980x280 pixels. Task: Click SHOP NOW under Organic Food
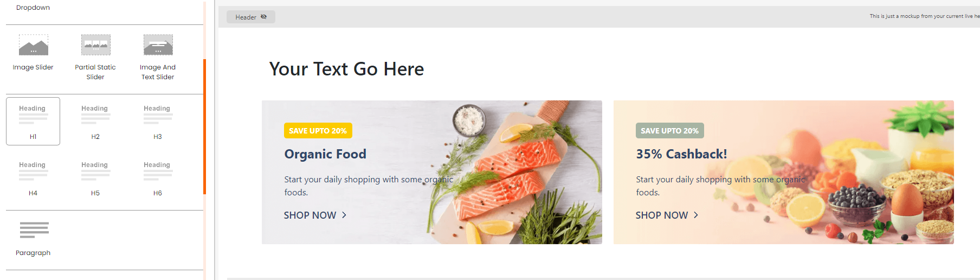click(310, 215)
